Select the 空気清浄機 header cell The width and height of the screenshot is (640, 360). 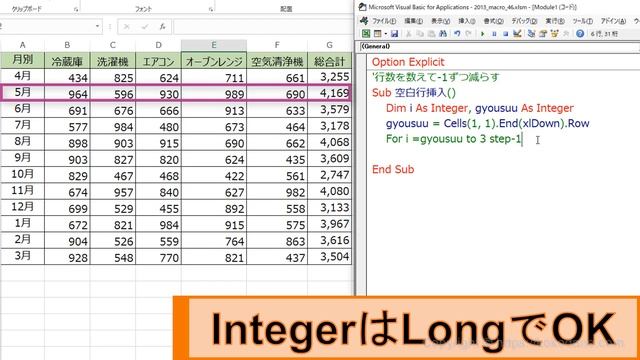[x=277, y=61]
